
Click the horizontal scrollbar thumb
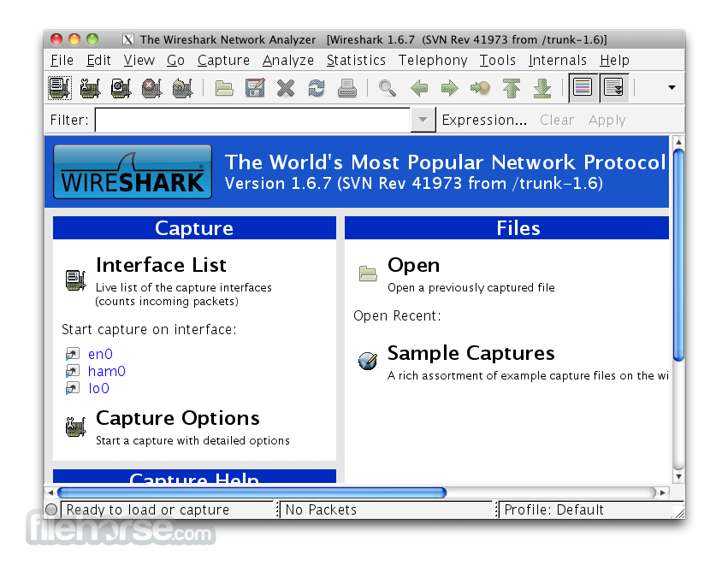[252, 492]
